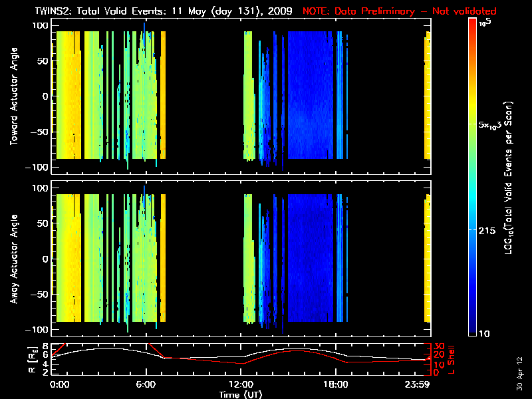
Task: Click the 18:00 tick on the time axis
Action: (x=335, y=384)
